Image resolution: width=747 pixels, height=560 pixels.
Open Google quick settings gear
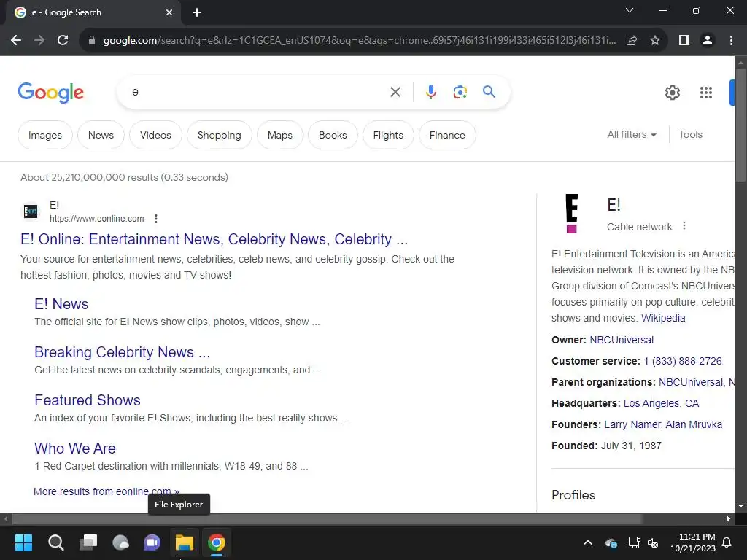pos(672,93)
